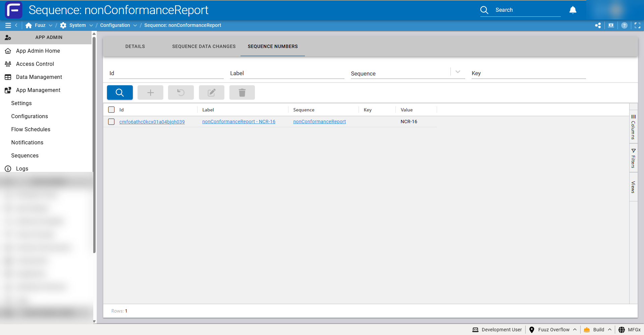Expand the Sequence filter dropdown arrow
Screen dimensions: 644x335
pyautogui.click(x=458, y=72)
